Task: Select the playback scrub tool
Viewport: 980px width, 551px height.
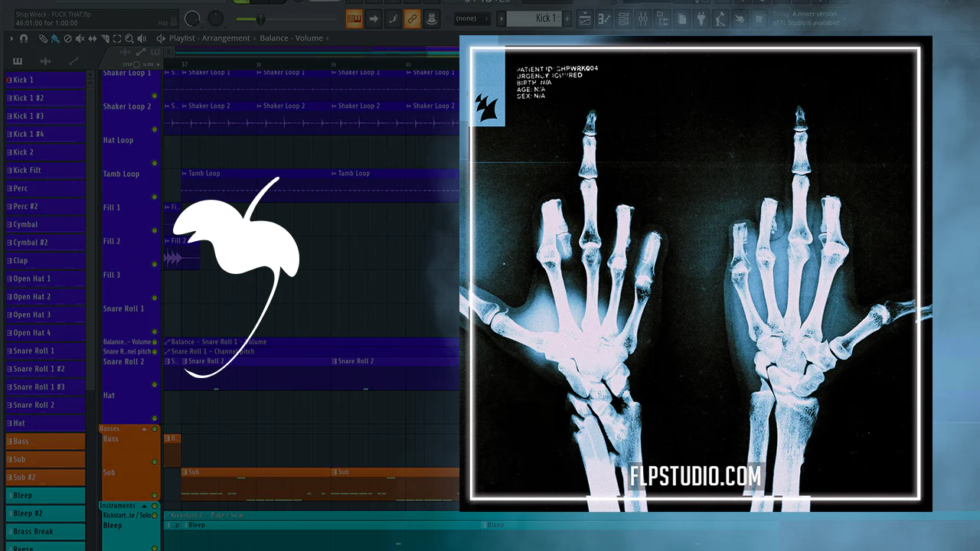Action: click(141, 38)
